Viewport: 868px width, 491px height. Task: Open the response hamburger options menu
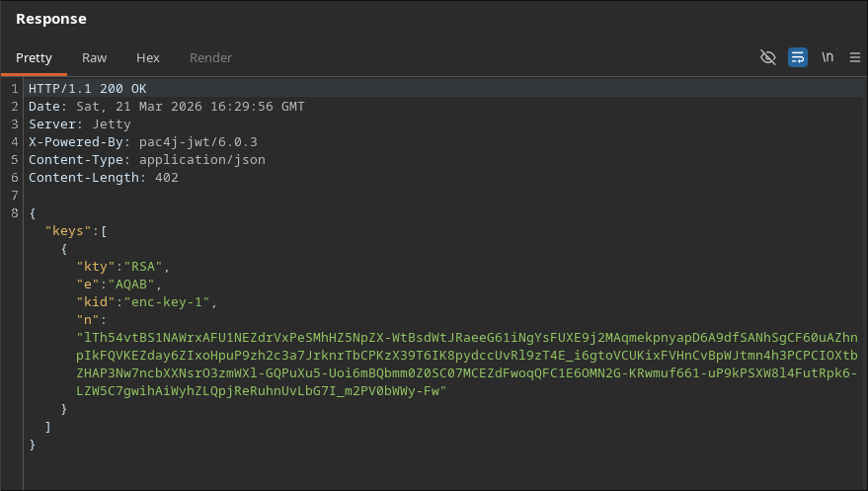(x=854, y=57)
